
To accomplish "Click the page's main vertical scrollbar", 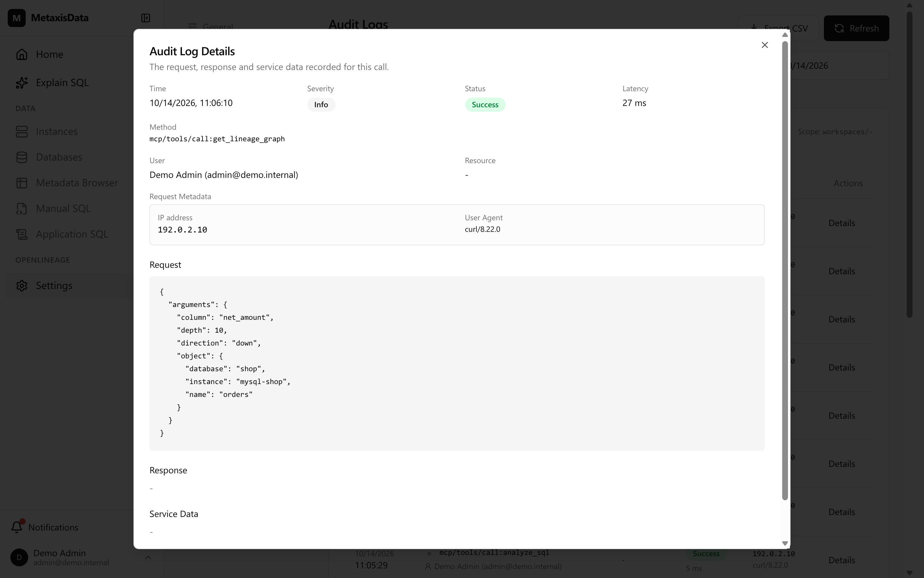I will click(x=910, y=164).
